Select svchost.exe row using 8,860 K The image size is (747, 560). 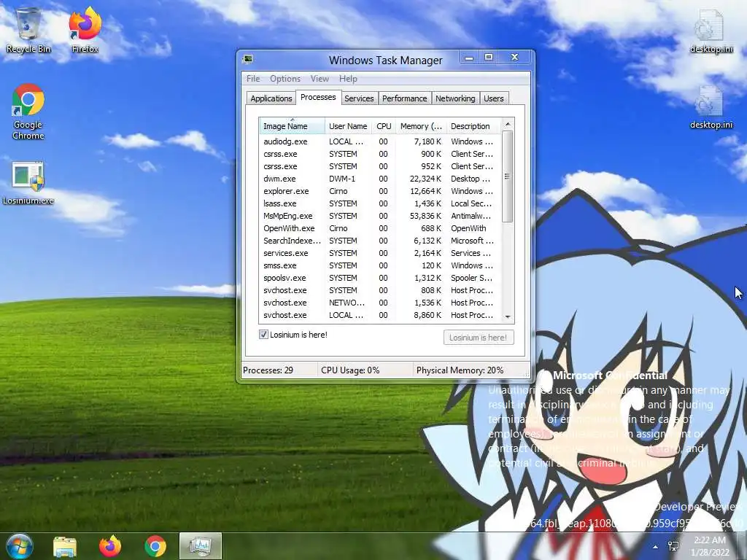tap(380, 315)
